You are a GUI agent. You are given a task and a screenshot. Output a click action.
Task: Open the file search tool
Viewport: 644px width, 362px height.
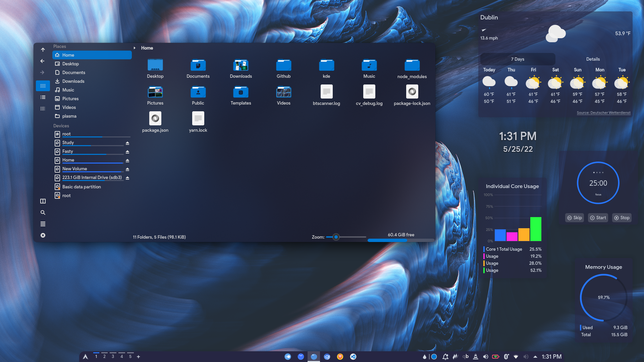pos(43,213)
